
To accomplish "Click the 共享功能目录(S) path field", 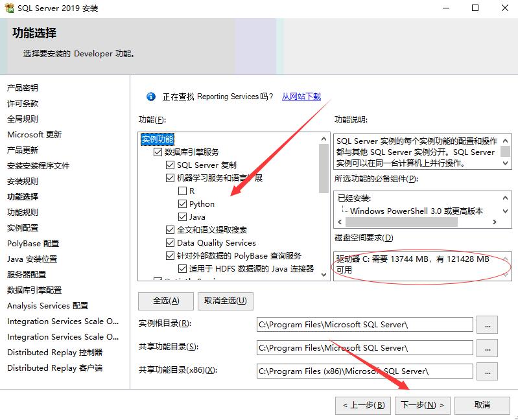I will tap(365, 348).
